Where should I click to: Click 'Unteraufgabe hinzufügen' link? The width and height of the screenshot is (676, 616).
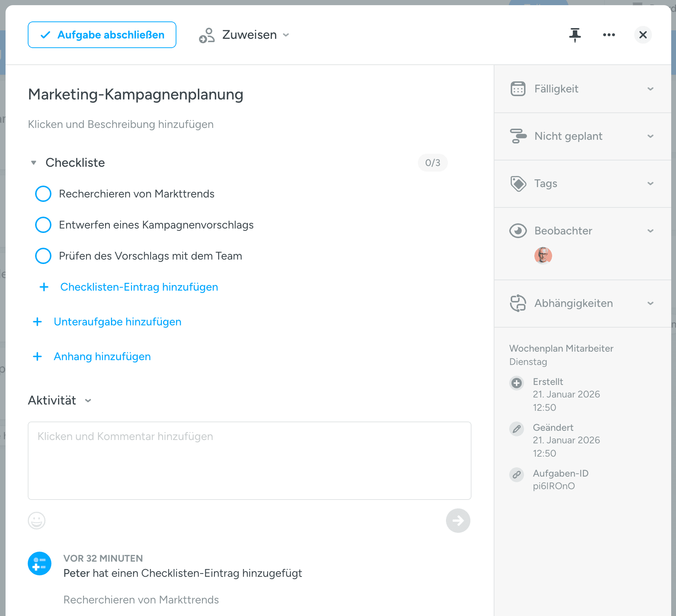(117, 322)
